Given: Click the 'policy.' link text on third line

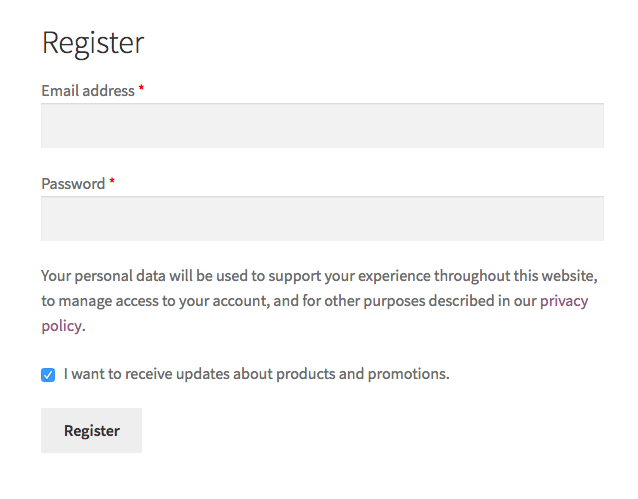Looking at the screenshot, I should [x=63, y=326].
